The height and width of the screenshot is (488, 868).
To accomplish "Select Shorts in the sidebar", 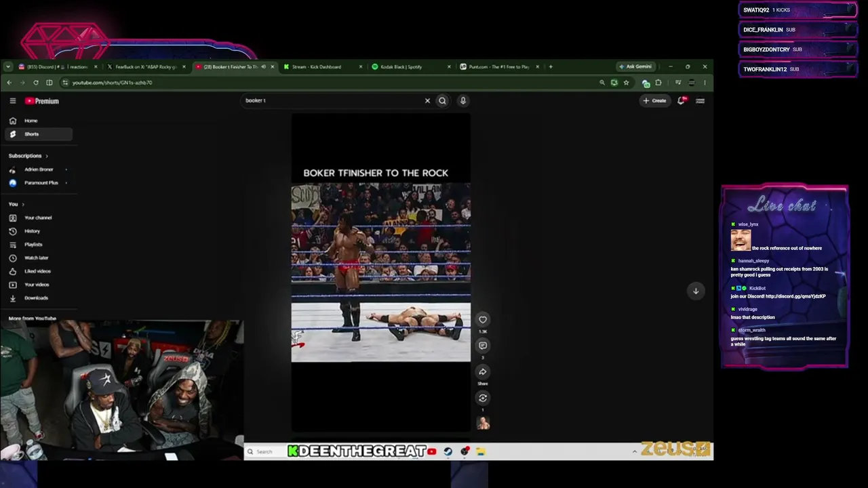I will (x=39, y=134).
